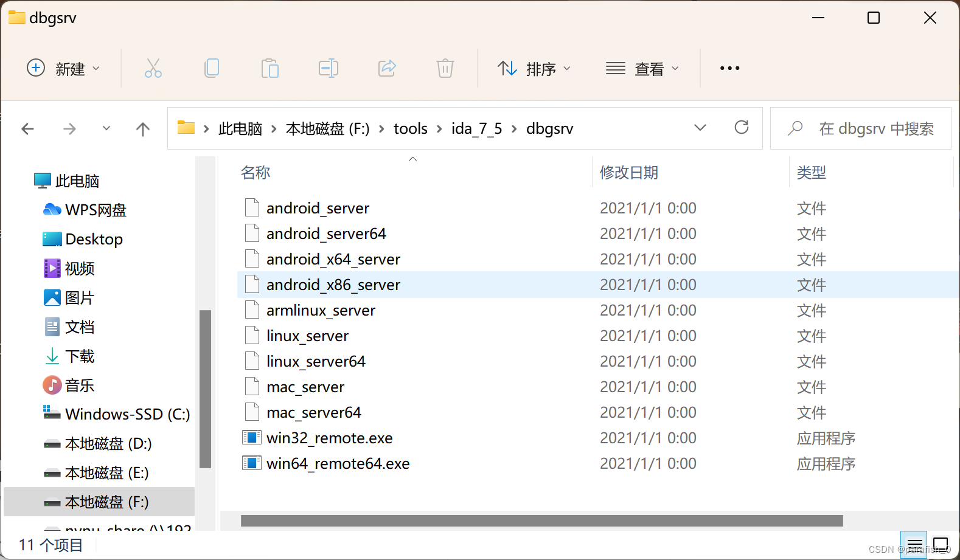The width and height of the screenshot is (960, 560).
Task: Sort by 修改日期 column header
Action: pos(629,173)
